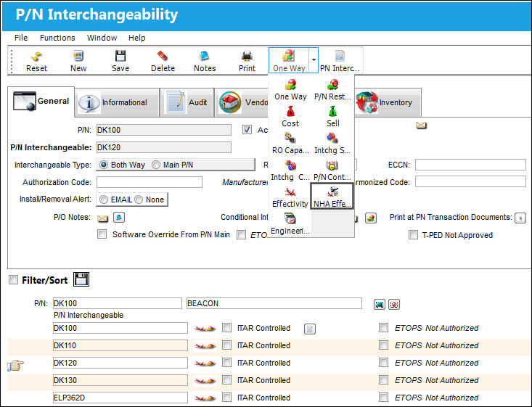
Task: Click the blue P/O Notes document icon
Action: (119, 217)
